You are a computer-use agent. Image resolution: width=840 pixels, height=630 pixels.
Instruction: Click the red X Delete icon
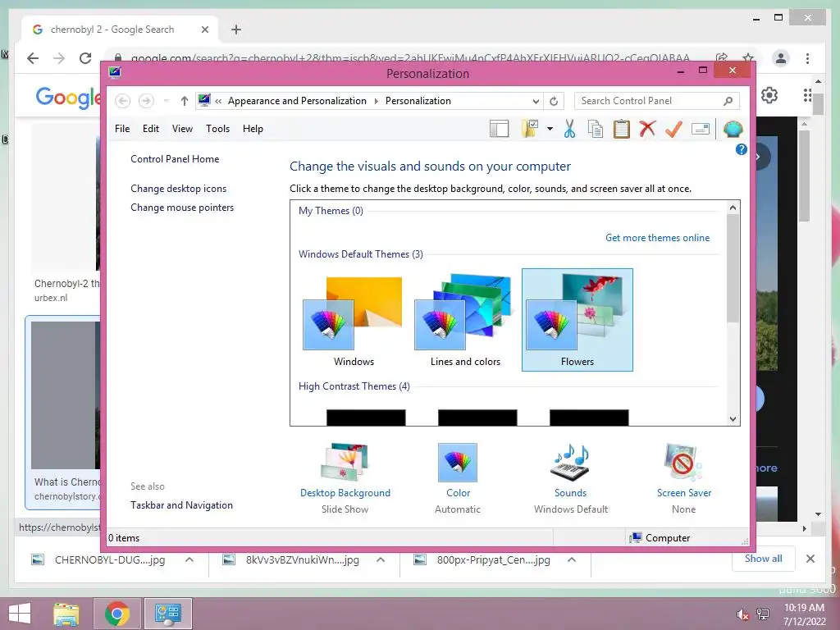pos(647,129)
